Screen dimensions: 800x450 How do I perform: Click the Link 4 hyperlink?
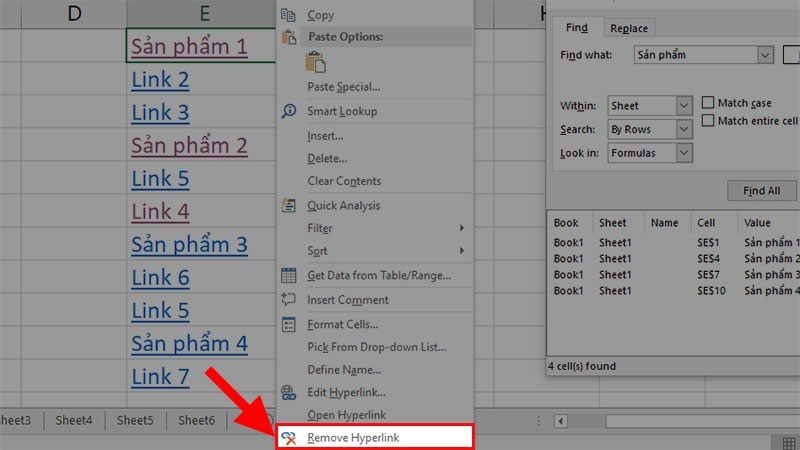click(160, 211)
